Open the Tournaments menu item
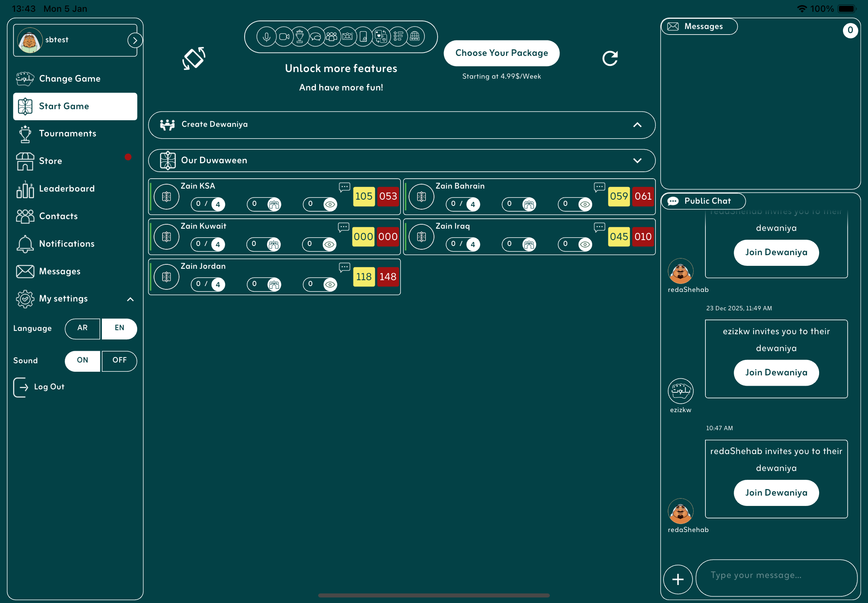This screenshot has width=868, height=603. point(67,134)
